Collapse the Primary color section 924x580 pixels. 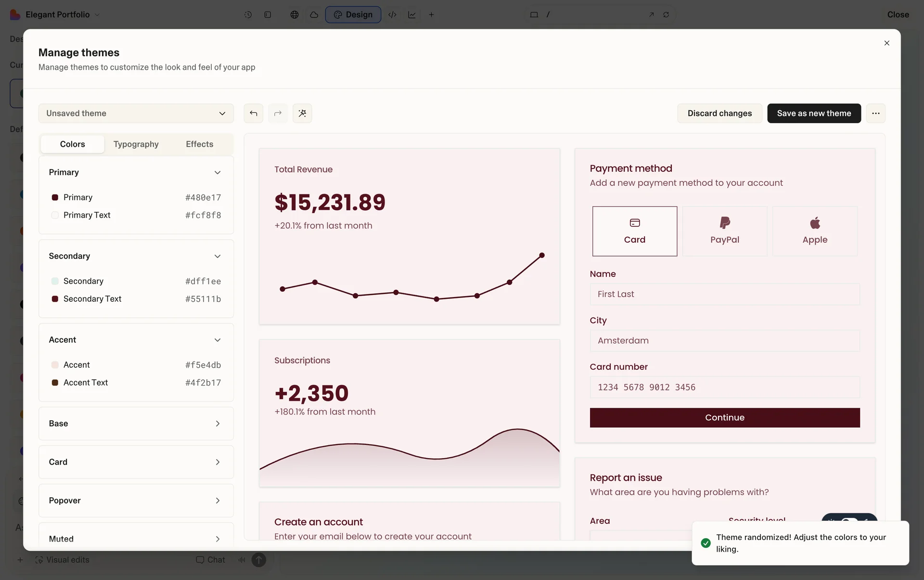coord(217,172)
